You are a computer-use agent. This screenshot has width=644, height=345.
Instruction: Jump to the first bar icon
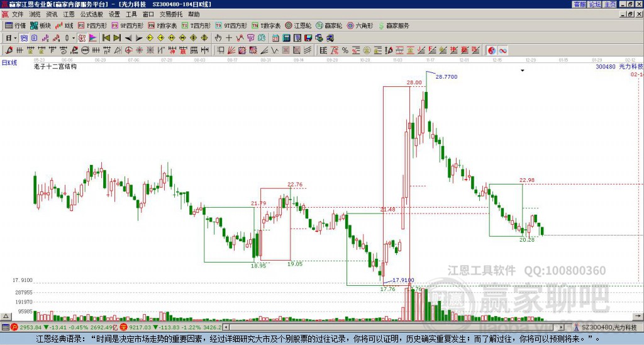(x=106, y=38)
